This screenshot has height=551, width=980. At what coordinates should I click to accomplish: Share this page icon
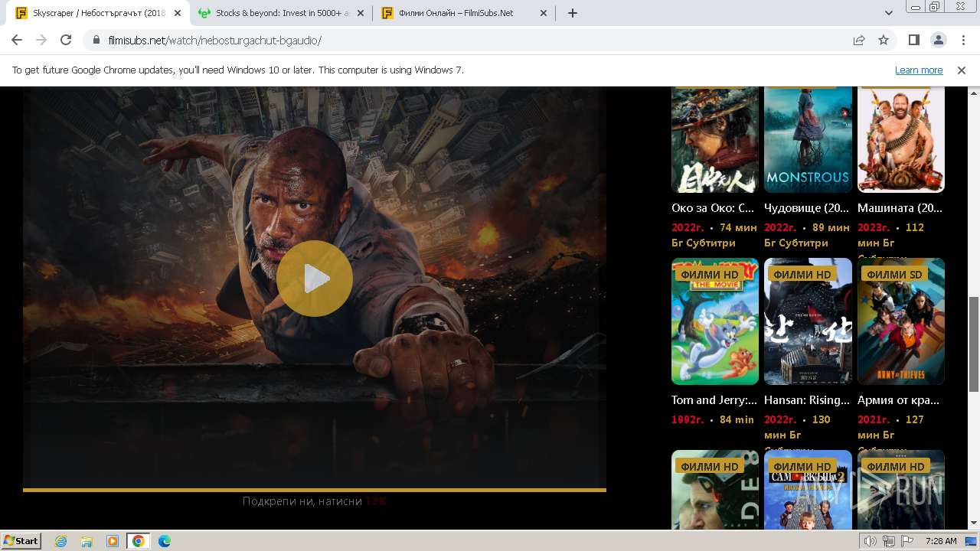click(859, 40)
